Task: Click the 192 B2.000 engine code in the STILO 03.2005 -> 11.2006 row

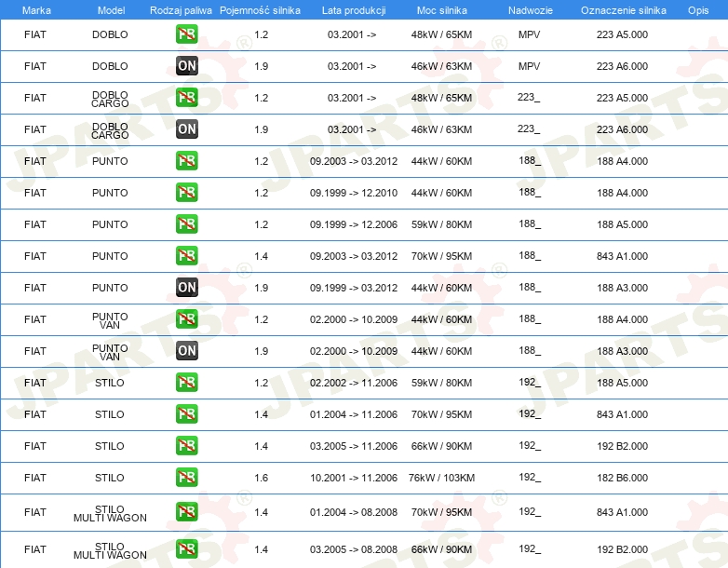Action: pyautogui.click(x=622, y=446)
